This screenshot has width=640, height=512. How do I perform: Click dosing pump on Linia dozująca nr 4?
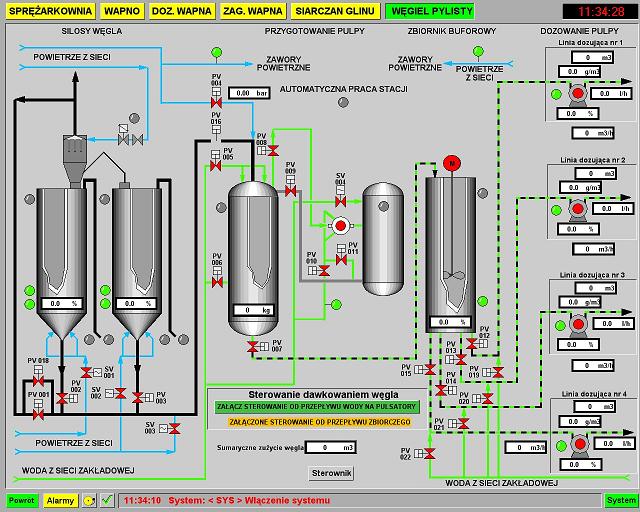[x=579, y=445]
